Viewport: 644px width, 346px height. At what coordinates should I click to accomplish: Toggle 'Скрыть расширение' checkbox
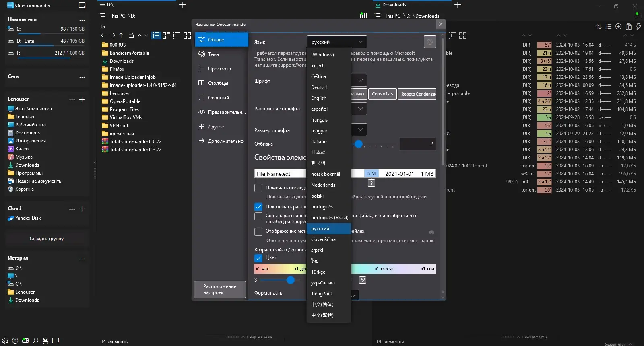[x=258, y=216]
